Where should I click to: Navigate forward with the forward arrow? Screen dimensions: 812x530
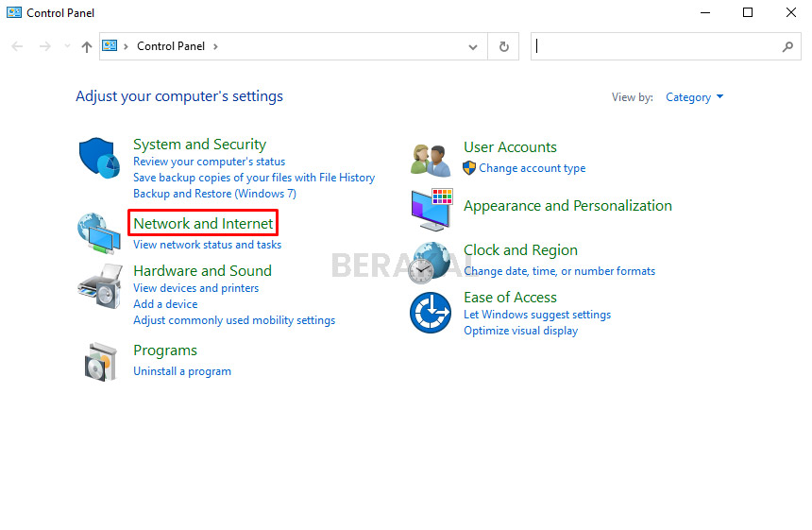(45, 46)
